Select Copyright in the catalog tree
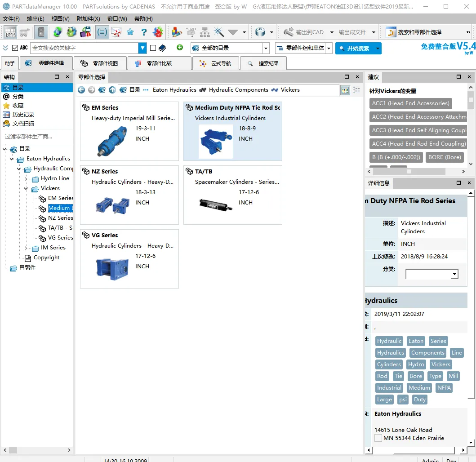Viewport: 476px width, 462px height. click(46, 258)
